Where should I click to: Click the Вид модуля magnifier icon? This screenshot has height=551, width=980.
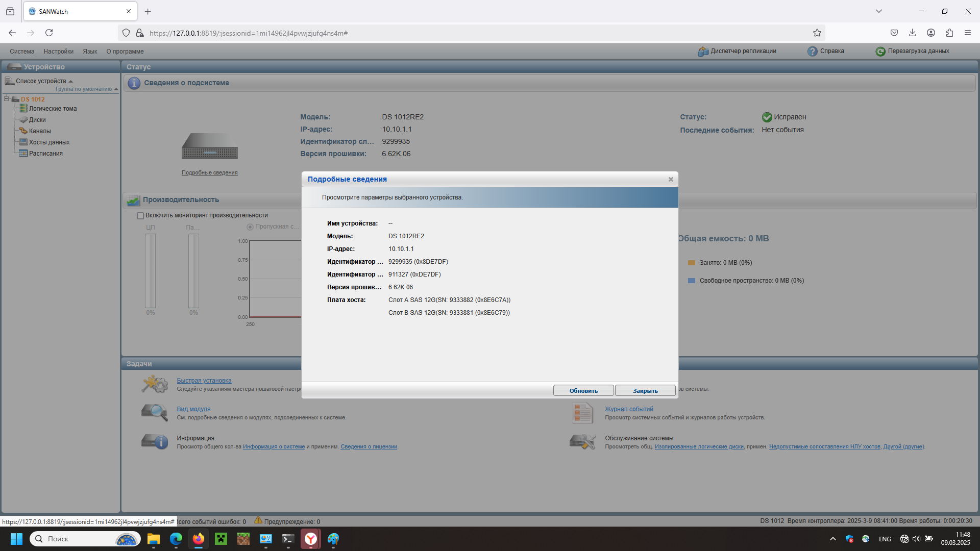pos(155,413)
